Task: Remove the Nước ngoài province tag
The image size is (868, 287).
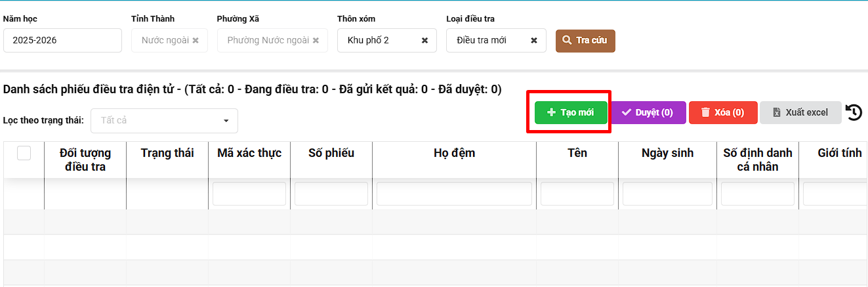Action: [196, 41]
